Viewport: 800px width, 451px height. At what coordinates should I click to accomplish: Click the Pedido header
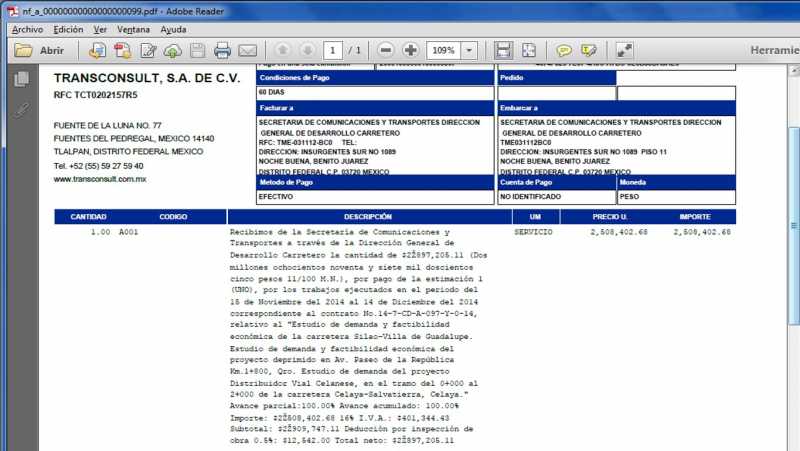tap(557, 78)
